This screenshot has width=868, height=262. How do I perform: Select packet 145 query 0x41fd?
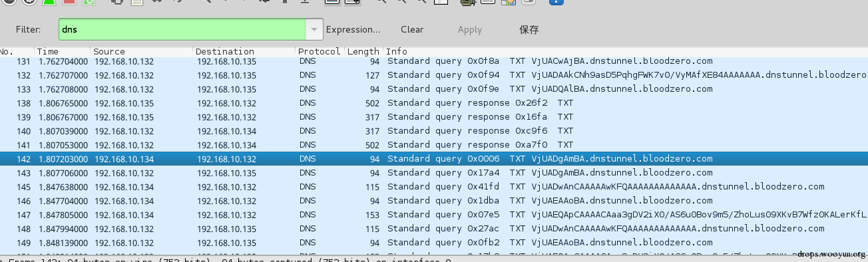pos(434,187)
